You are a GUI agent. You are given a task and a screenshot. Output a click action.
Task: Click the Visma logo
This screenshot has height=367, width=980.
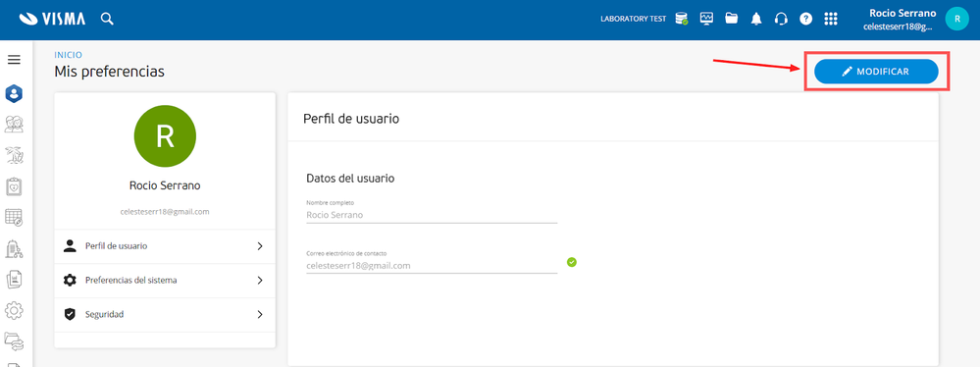click(53, 19)
